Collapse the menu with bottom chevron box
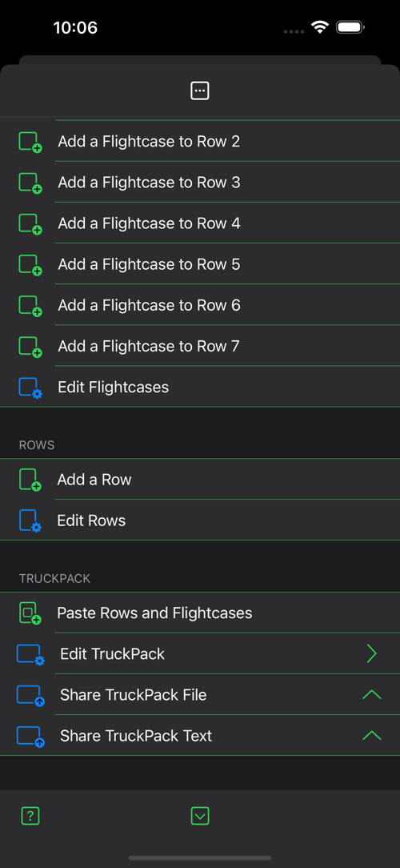This screenshot has width=400, height=868. [x=200, y=815]
